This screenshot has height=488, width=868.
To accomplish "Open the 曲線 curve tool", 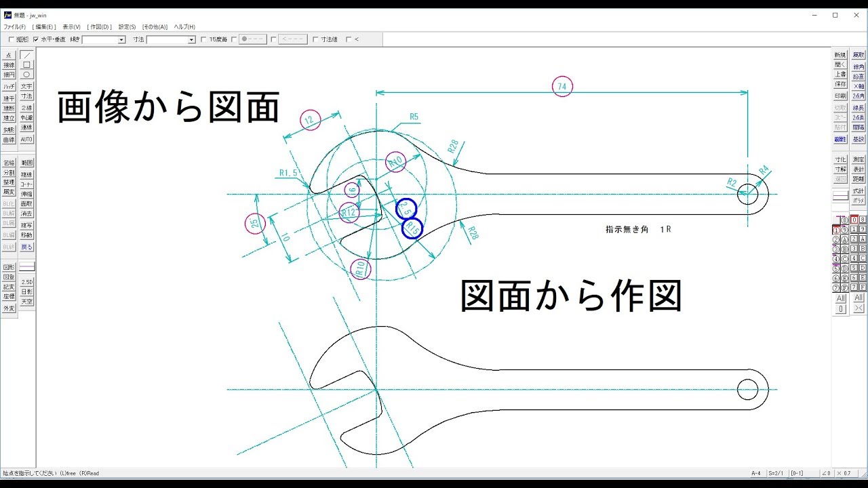I will [9, 140].
